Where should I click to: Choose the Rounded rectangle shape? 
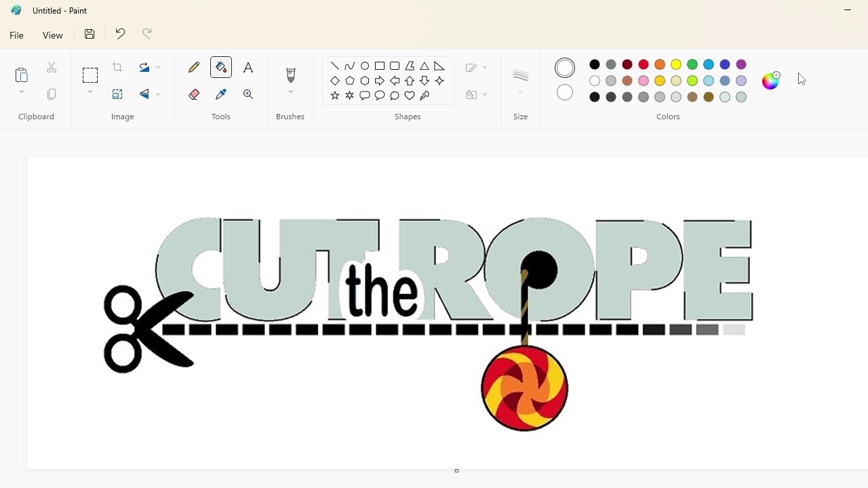point(395,66)
